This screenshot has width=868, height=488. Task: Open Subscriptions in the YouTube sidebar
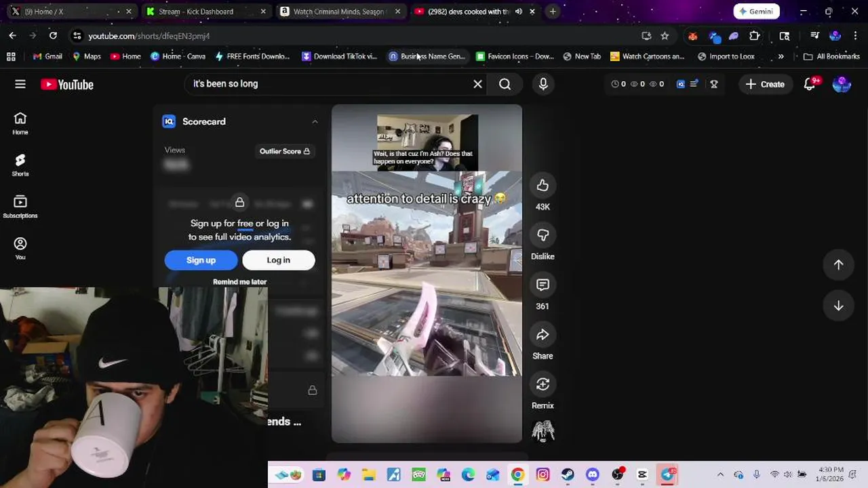pyautogui.click(x=20, y=207)
